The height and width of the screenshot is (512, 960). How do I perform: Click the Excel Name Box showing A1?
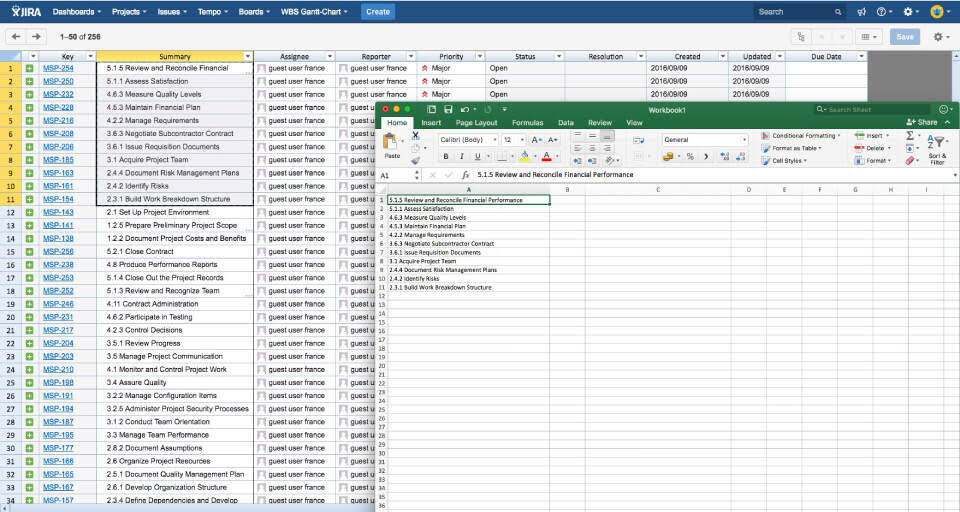pos(397,176)
